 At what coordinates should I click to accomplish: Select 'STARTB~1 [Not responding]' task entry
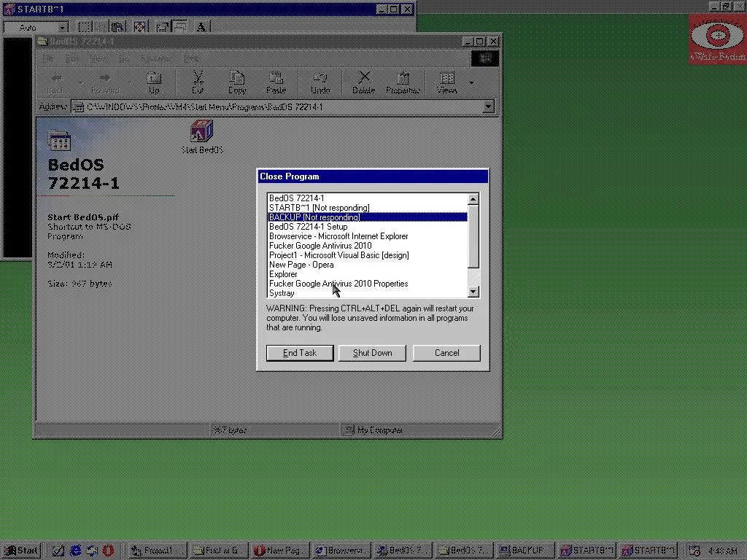click(368, 208)
